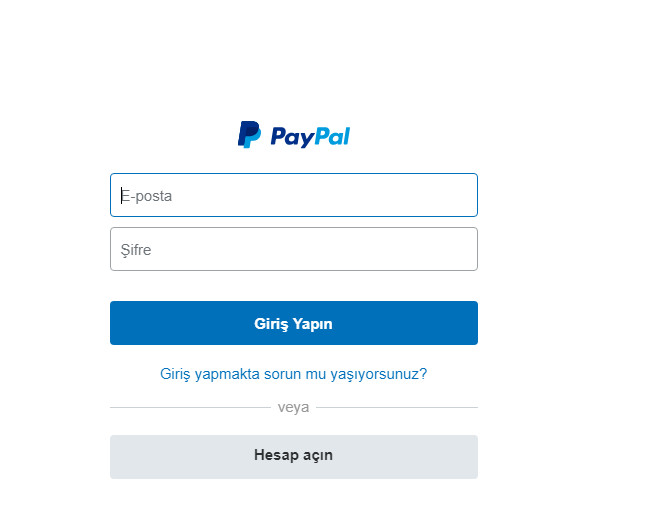The height and width of the screenshot is (513, 648).
Task: Select the Şifre password field
Action: [294, 249]
